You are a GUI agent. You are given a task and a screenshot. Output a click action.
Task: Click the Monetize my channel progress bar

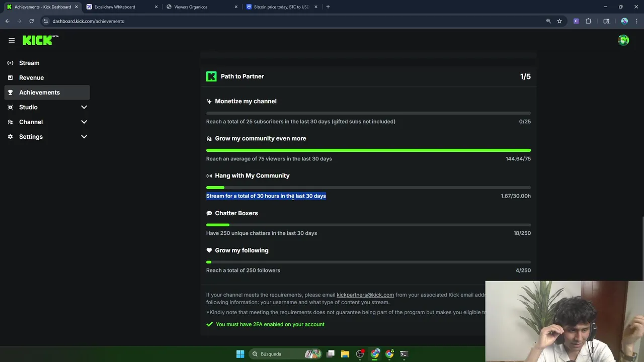point(368,113)
